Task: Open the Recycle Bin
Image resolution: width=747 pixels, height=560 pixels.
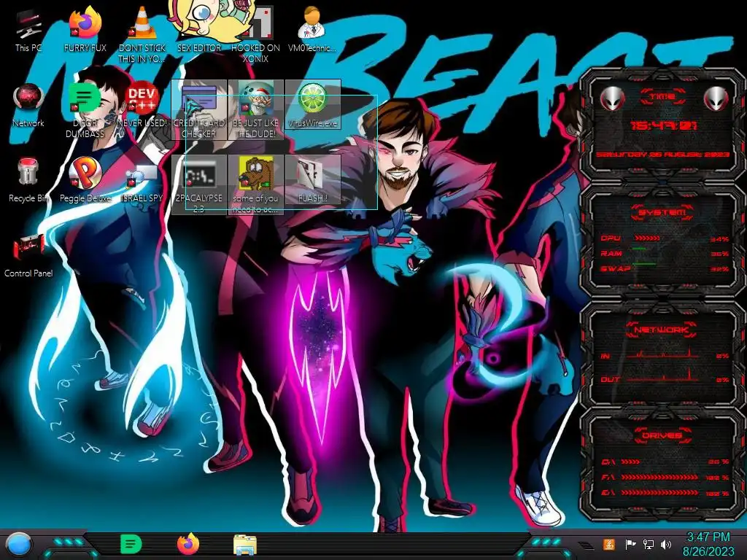Action: [x=28, y=180]
